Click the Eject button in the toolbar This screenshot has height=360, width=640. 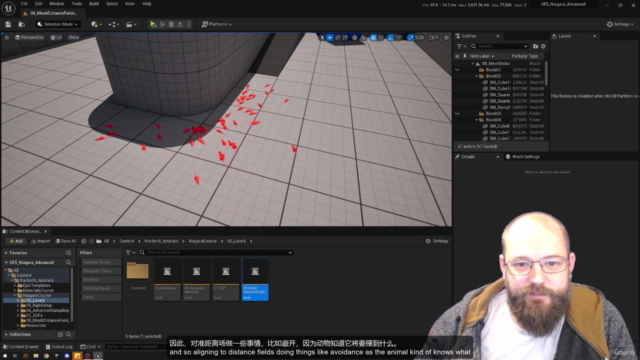pos(180,24)
